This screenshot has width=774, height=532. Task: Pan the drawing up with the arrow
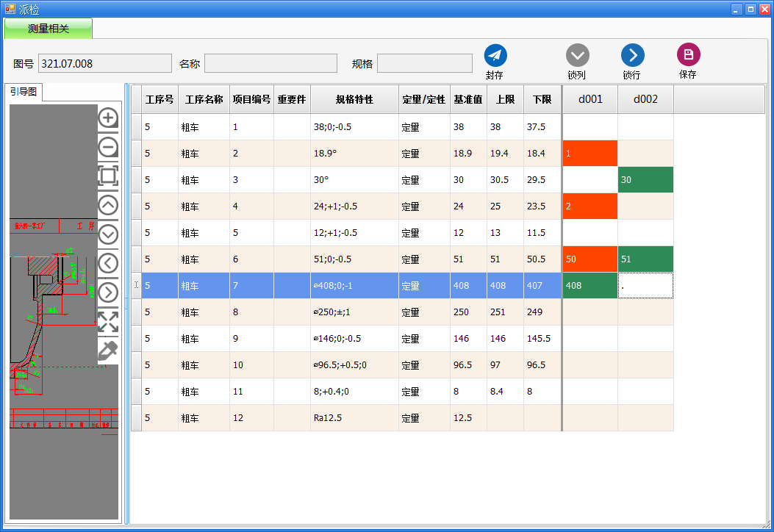(x=108, y=205)
